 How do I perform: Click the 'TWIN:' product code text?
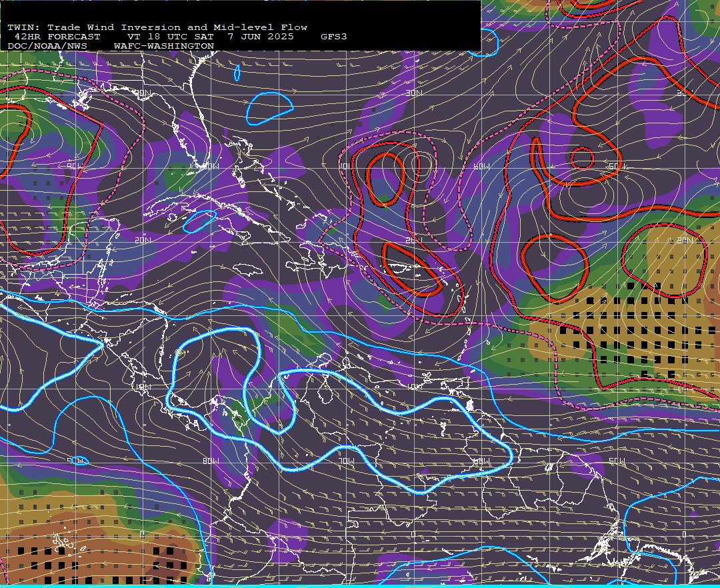click(x=23, y=27)
